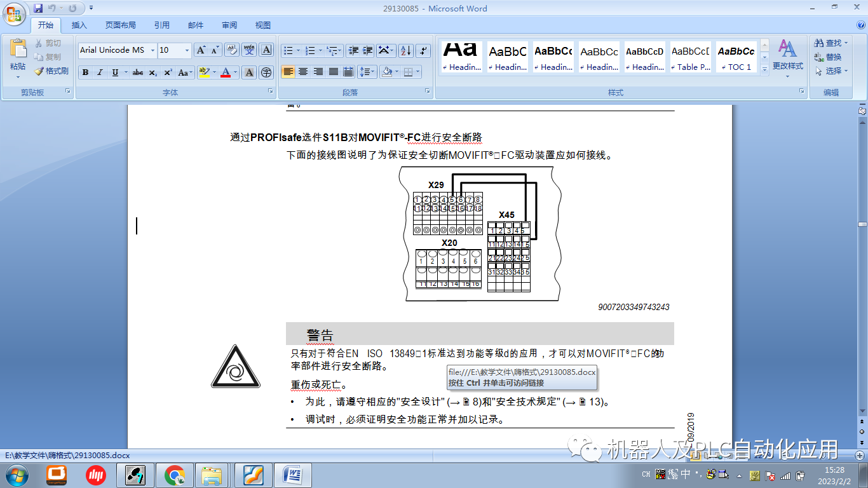
Task: Toggle the bulleted list
Action: point(287,50)
